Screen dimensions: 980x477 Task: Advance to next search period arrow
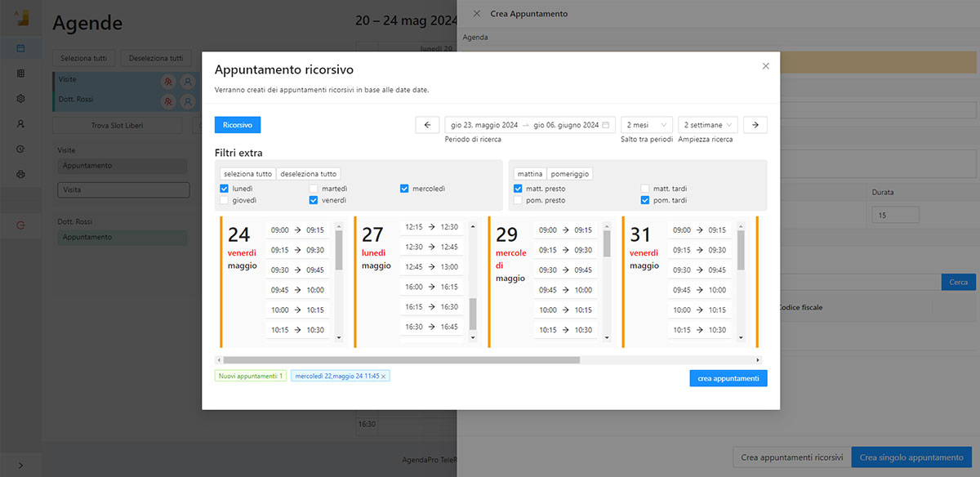pos(755,125)
